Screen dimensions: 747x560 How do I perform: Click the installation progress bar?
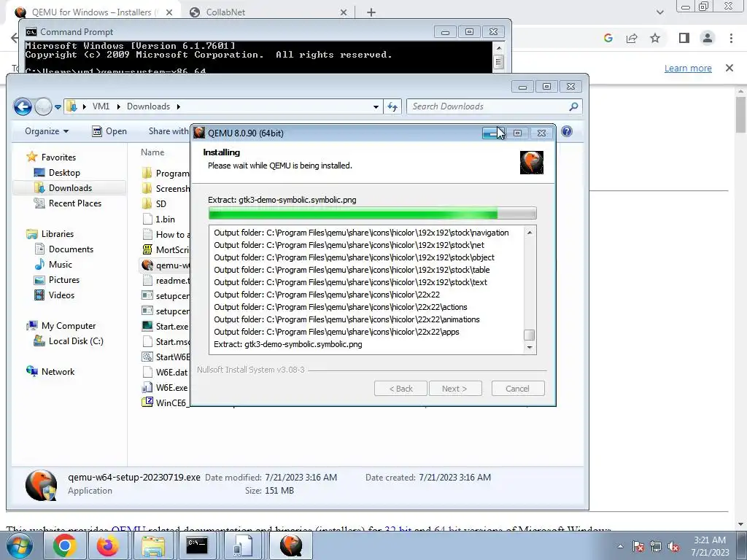click(x=373, y=213)
